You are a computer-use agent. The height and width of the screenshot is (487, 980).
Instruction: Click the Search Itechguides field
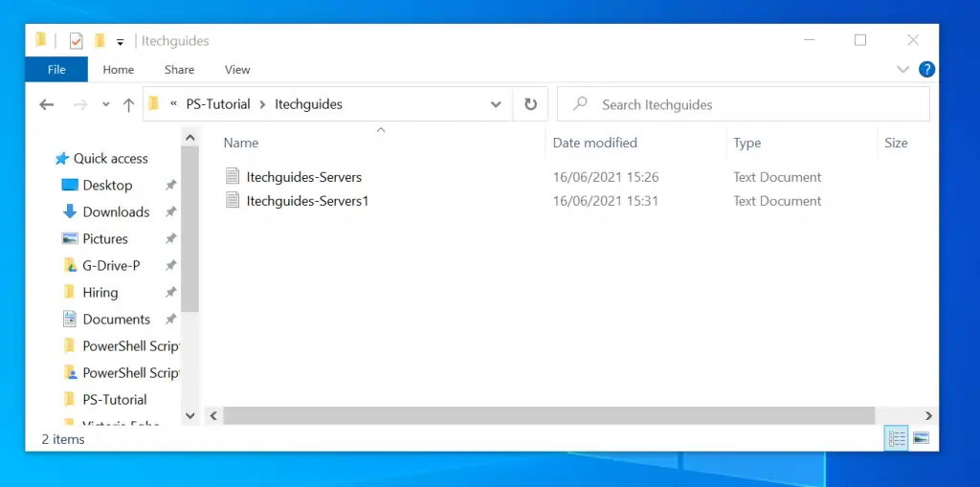pos(743,104)
